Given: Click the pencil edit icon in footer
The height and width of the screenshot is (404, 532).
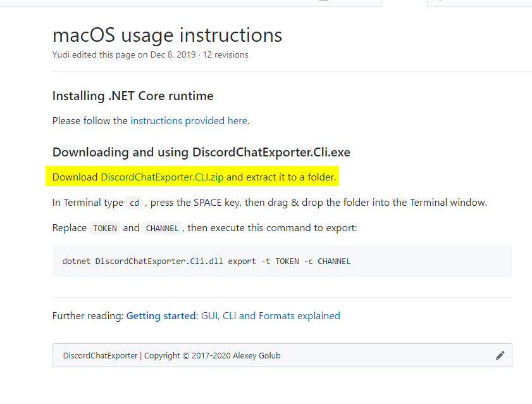Looking at the screenshot, I should [x=500, y=355].
